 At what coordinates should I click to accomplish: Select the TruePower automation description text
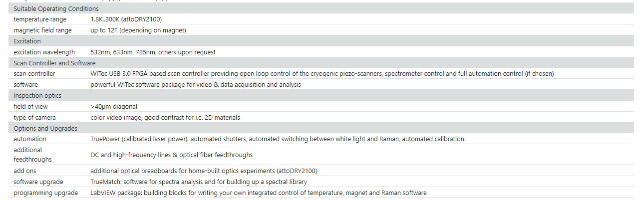tap(277, 139)
